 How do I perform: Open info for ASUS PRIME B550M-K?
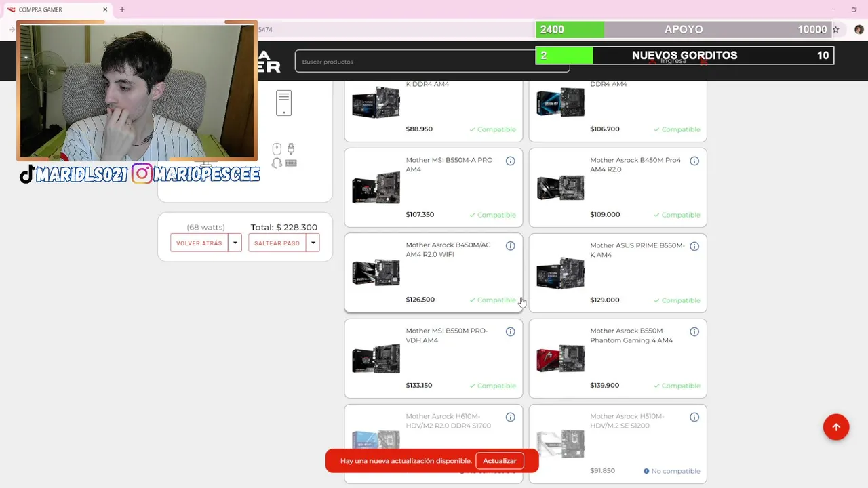tap(694, 246)
